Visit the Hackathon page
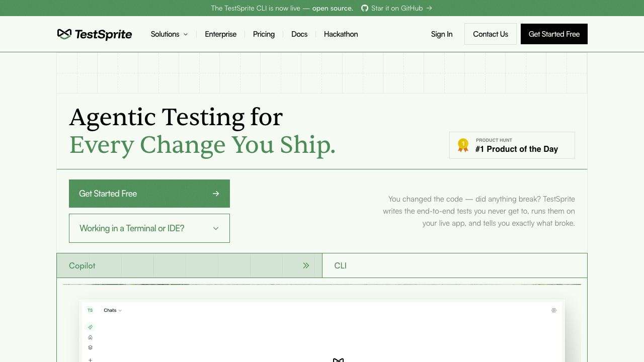The height and width of the screenshot is (362, 644). (341, 34)
